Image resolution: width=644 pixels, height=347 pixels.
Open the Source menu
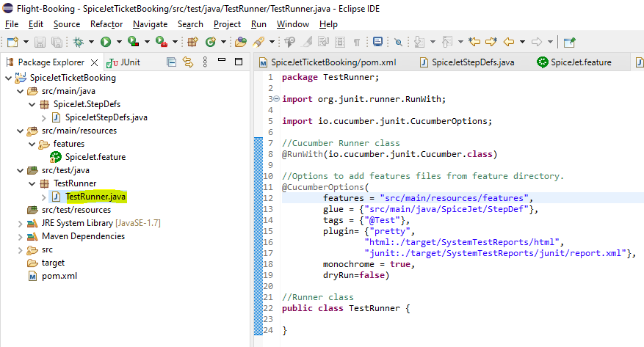pos(67,24)
